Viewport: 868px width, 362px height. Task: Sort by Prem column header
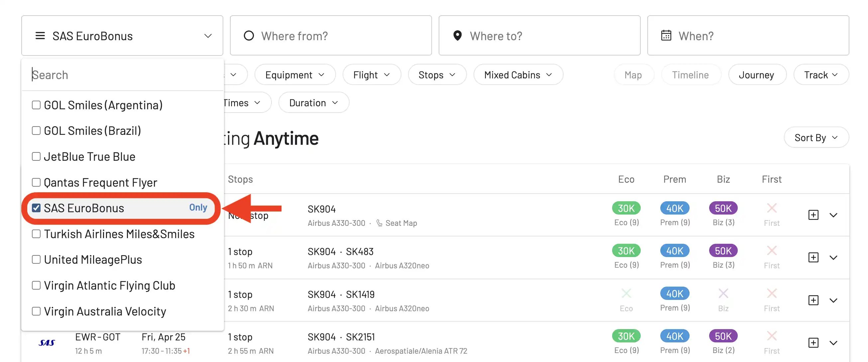click(675, 179)
